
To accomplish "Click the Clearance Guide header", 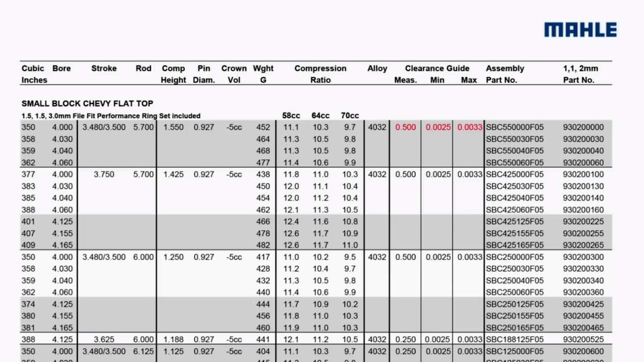I will point(437,69).
